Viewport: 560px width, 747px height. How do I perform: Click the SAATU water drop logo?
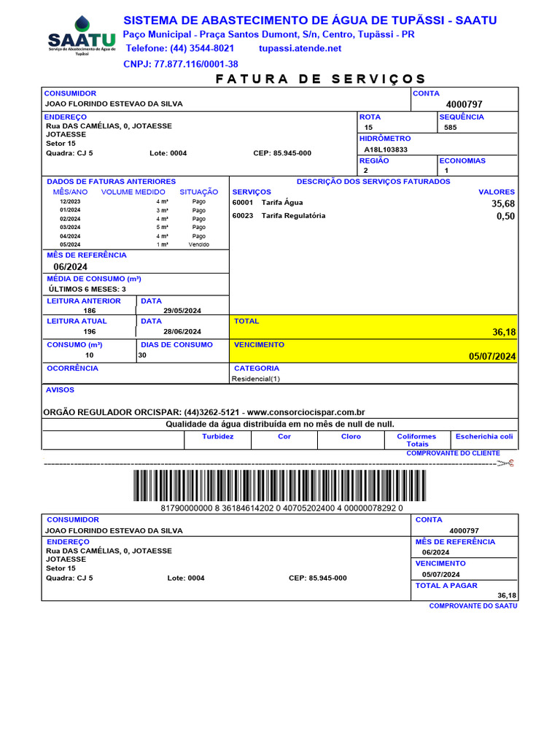tap(82, 36)
